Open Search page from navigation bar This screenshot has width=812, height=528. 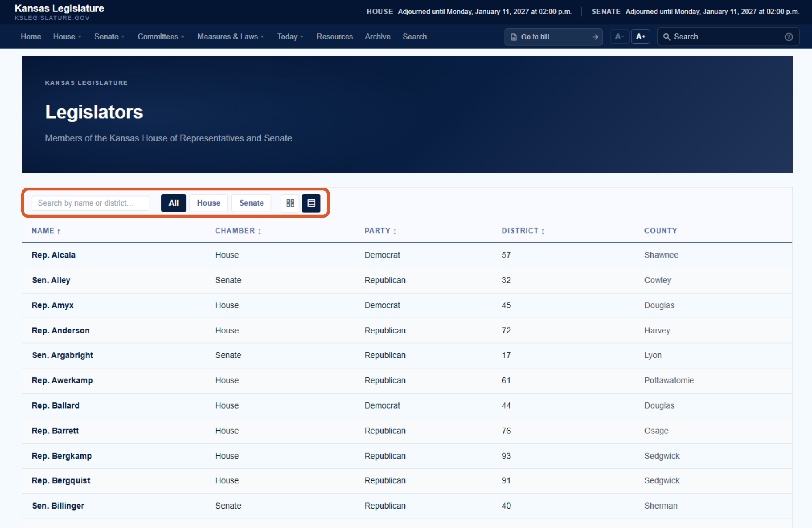415,37
